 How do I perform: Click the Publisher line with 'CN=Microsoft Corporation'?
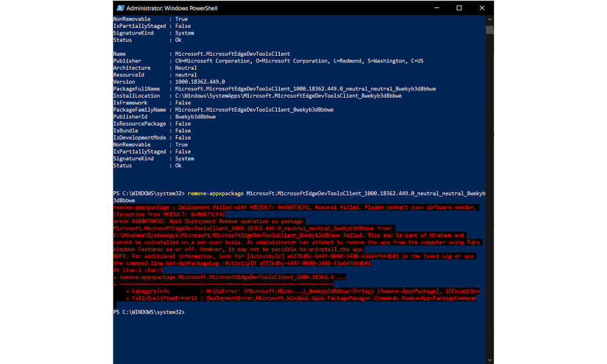(268, 61)
